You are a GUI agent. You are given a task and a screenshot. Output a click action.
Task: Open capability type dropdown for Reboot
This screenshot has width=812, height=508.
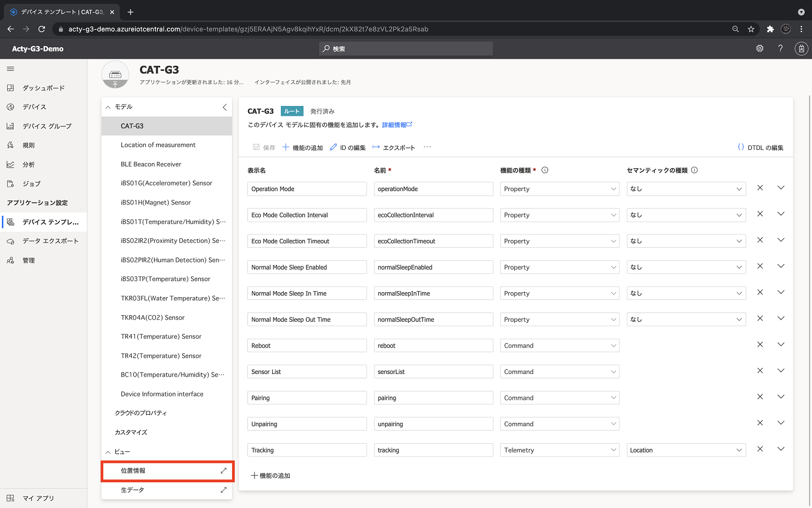pyautogui.click(x=560, y=346)
